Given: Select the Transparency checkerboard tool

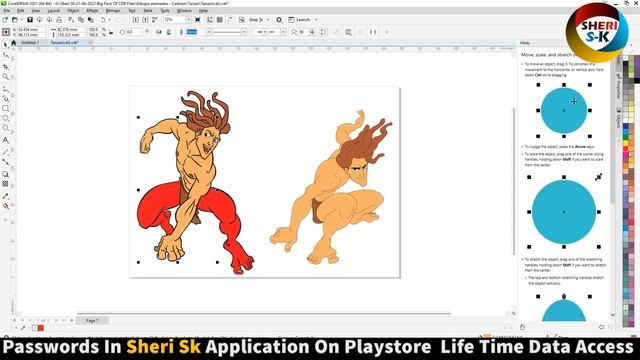Looking at the screenshot, I should tap(5, 184).
